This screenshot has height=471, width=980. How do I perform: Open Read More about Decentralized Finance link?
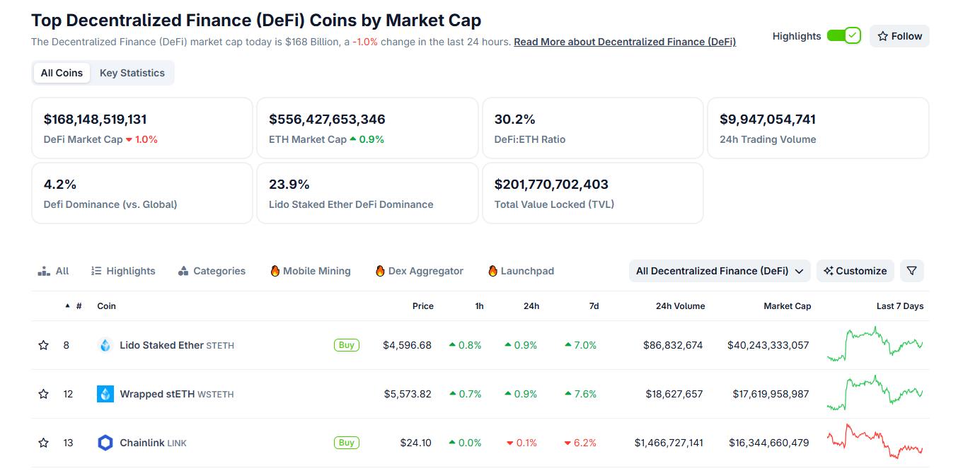point(625,42)
